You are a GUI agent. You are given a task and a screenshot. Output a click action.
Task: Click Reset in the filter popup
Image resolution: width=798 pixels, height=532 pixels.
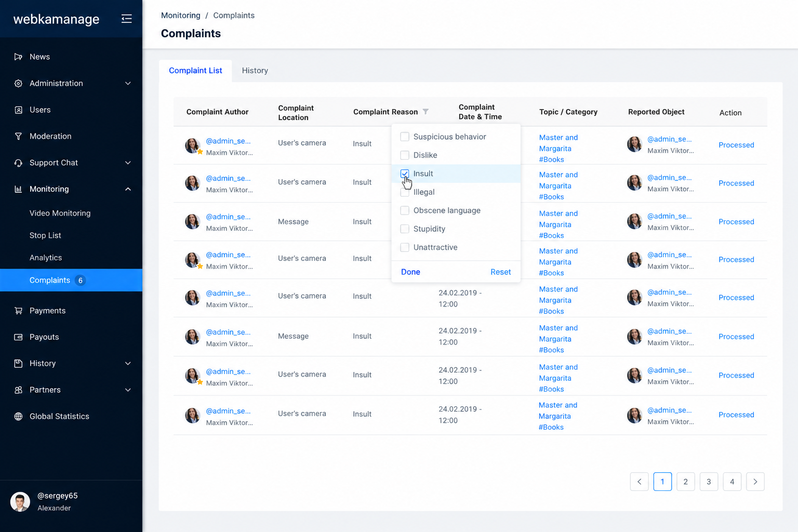(x=500, y=272)
